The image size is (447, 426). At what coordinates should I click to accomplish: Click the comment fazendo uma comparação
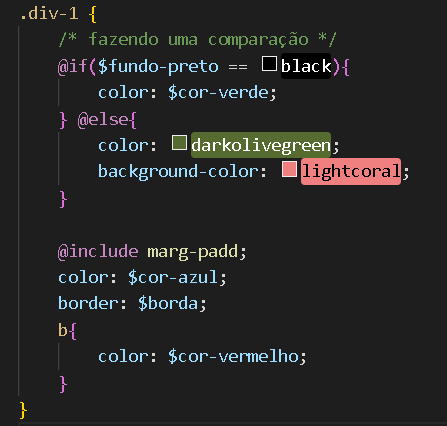pos(198,39)
